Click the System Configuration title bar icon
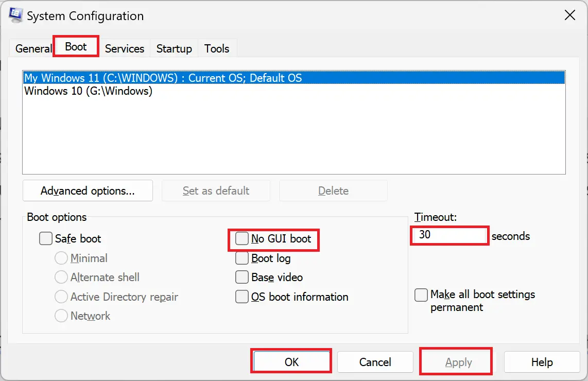588x381 pixels. [x=15, y=15]
